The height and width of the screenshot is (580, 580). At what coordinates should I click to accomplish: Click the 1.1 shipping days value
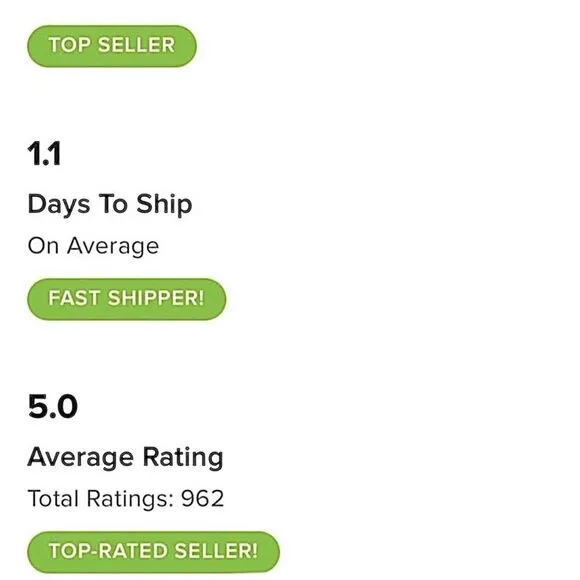coord(44,154)
